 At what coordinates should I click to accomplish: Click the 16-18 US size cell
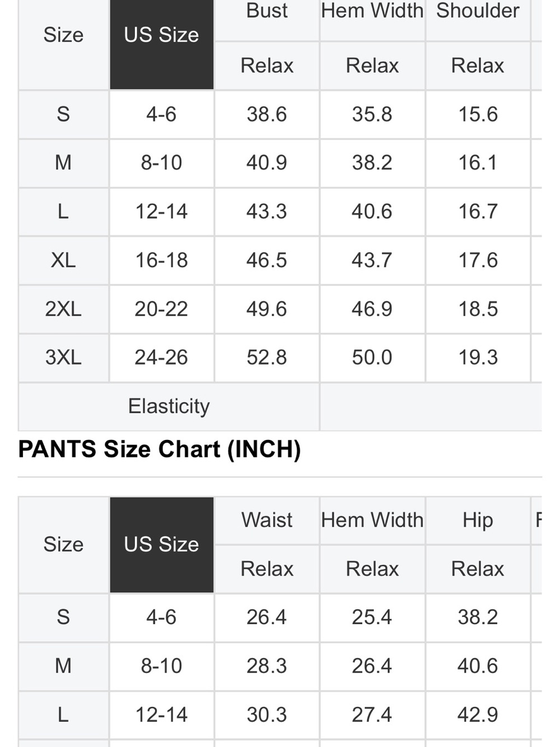tap(161, 260)
